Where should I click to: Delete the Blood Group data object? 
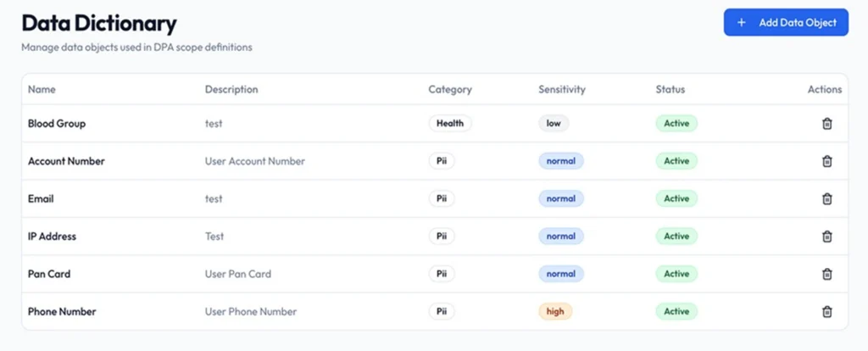[x=827, y=124]
